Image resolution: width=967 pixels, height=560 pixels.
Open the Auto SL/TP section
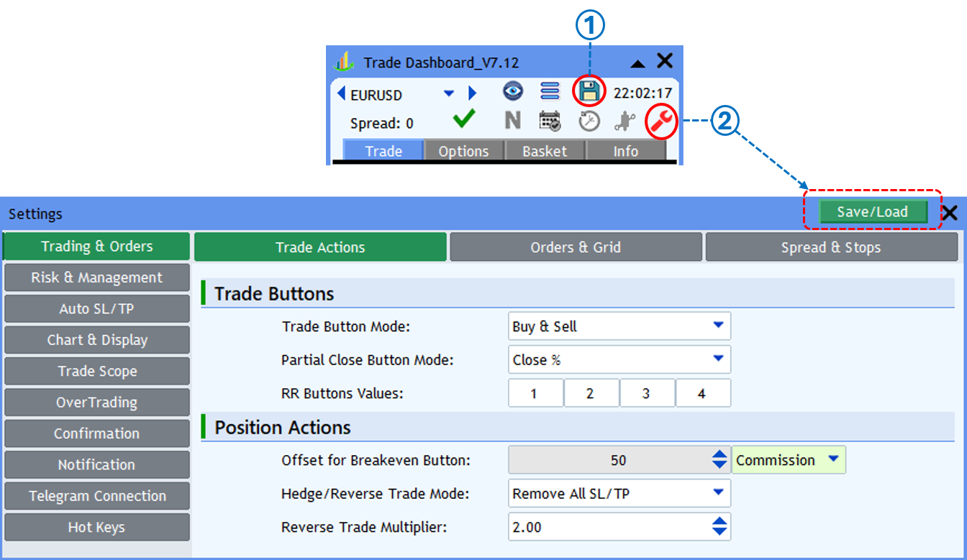point(96,309)
